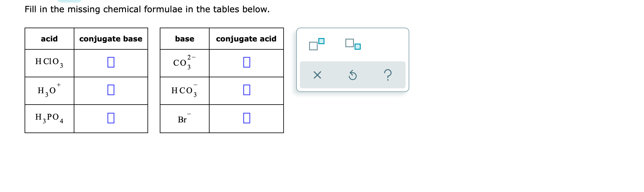Click the H3PO4 acid cell
This screenshot has width=644, height=192.
pyautogui.click(x=49, y=119)
